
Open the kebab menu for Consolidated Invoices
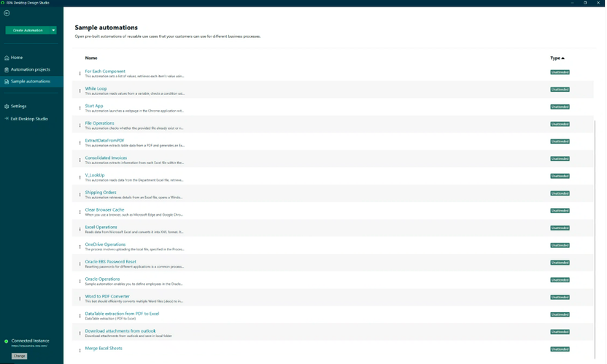click(x=80, y=160)
